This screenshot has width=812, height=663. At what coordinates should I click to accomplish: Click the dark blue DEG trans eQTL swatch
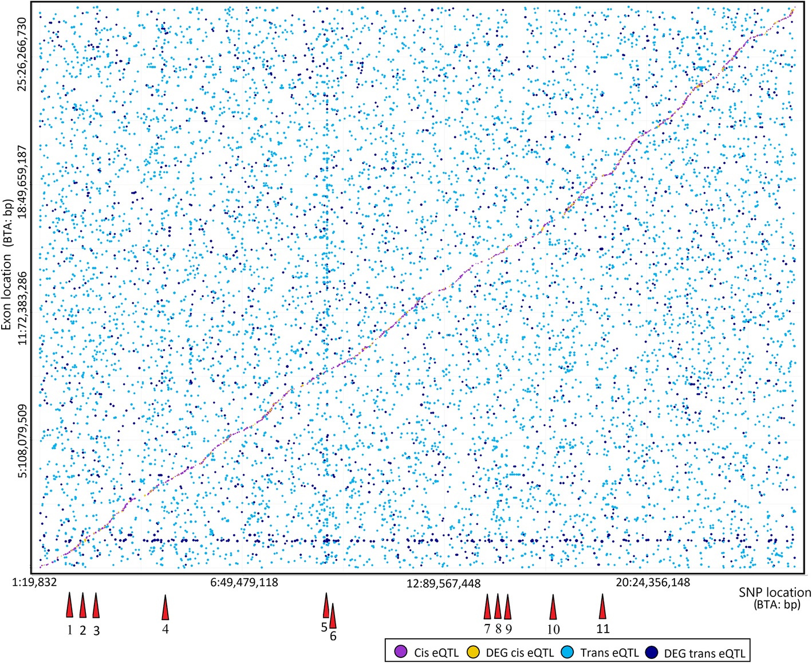click(652, 652)
